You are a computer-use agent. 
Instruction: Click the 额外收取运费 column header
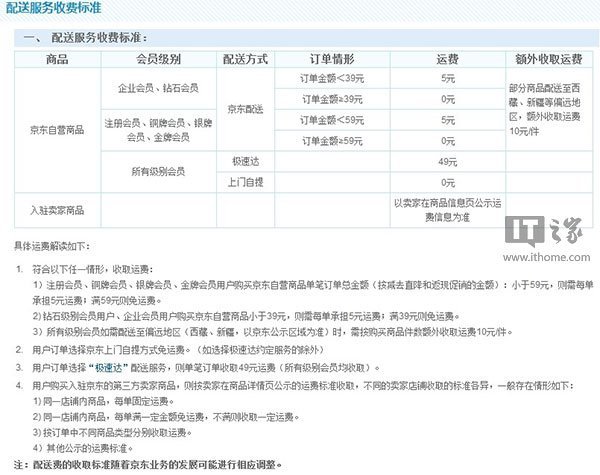pyautogui.click(x=546, y=60)
